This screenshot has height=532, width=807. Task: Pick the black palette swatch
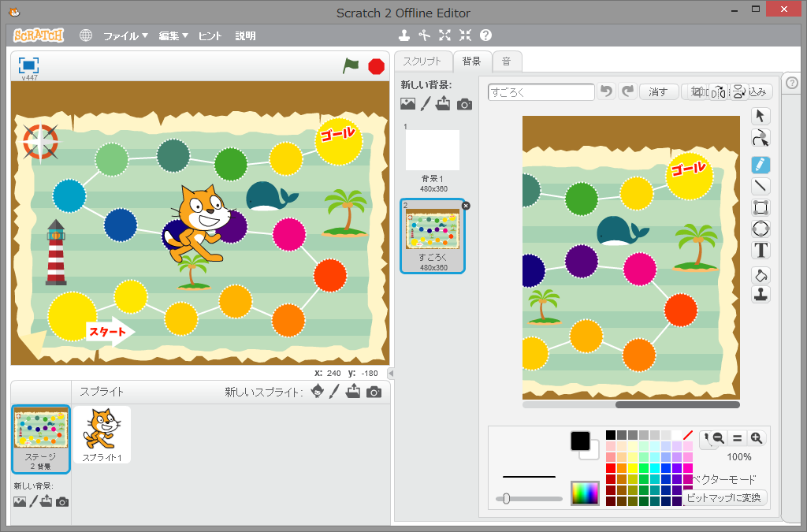[611, 435]
